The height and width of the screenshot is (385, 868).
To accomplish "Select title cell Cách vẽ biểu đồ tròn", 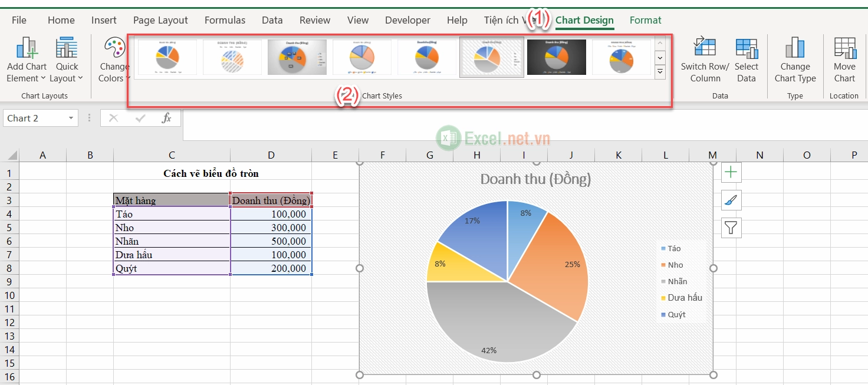I will (211, 173).
